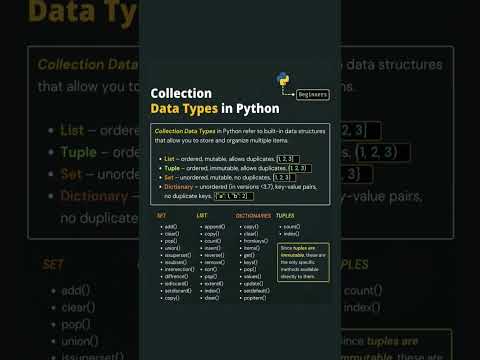Click the LIST column heading
The height and width of the screenshot is (360, 480).
[202, 216]
